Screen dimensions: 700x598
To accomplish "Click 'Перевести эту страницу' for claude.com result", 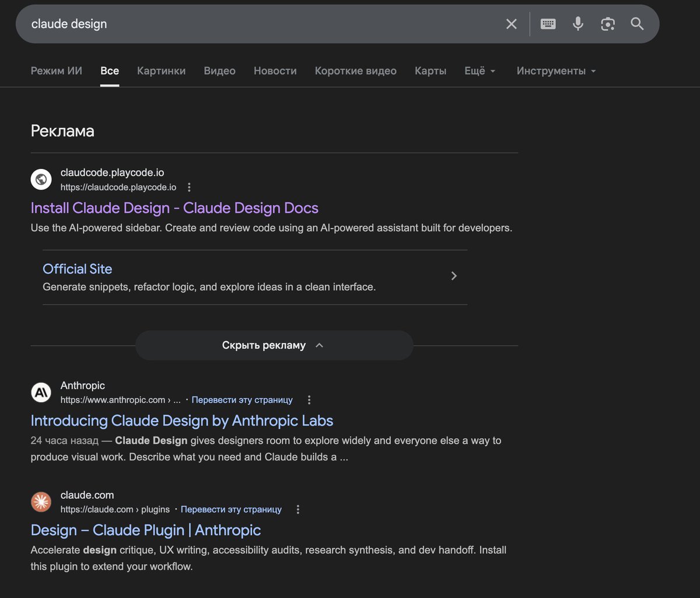I will 231,509.
